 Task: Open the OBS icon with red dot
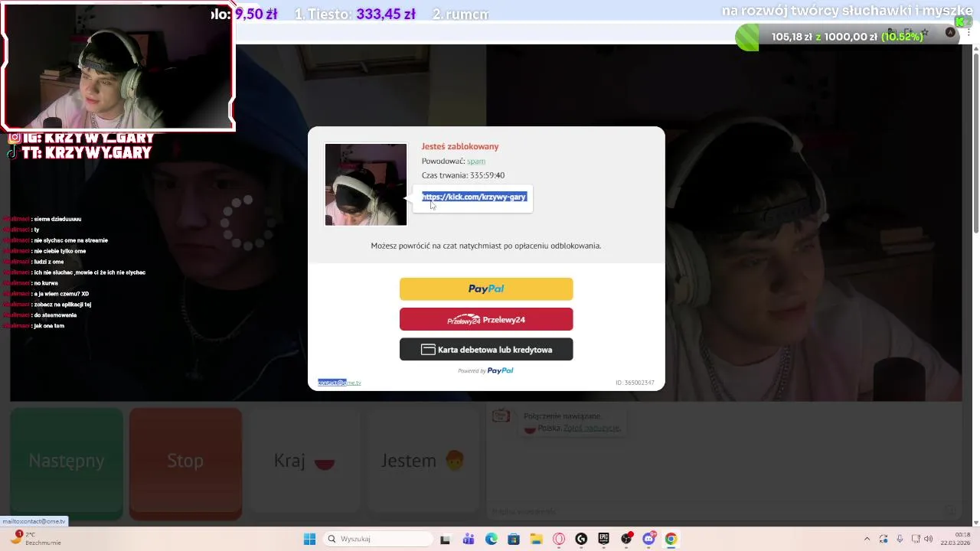pyautogui.click(x=626, y=539)
